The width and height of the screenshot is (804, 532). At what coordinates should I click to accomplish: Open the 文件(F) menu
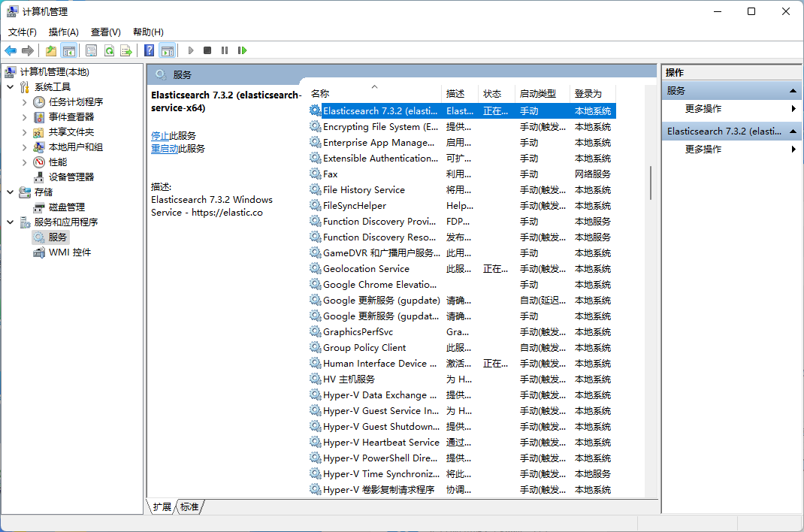(x=22, y=32)
